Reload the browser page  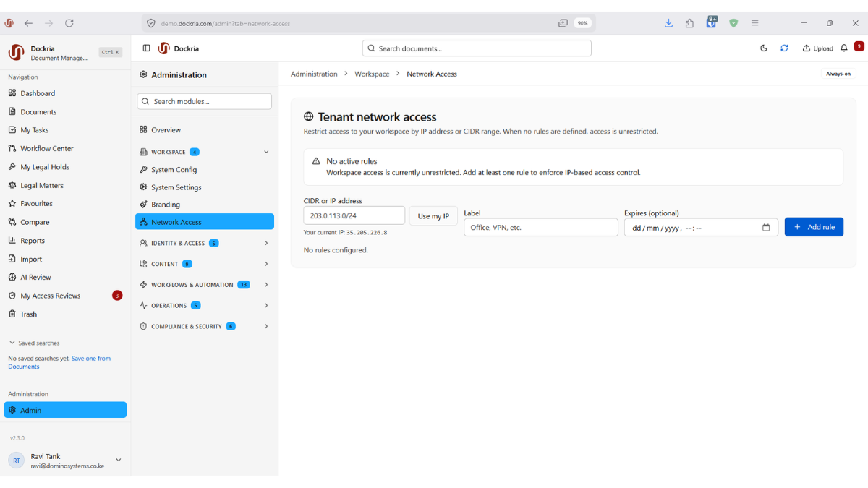(x=69, y=23)
